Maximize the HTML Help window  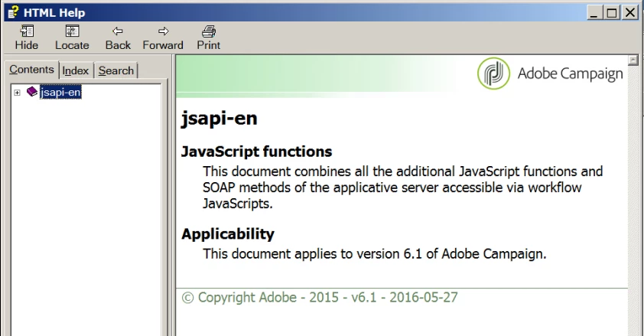[612, 13]
